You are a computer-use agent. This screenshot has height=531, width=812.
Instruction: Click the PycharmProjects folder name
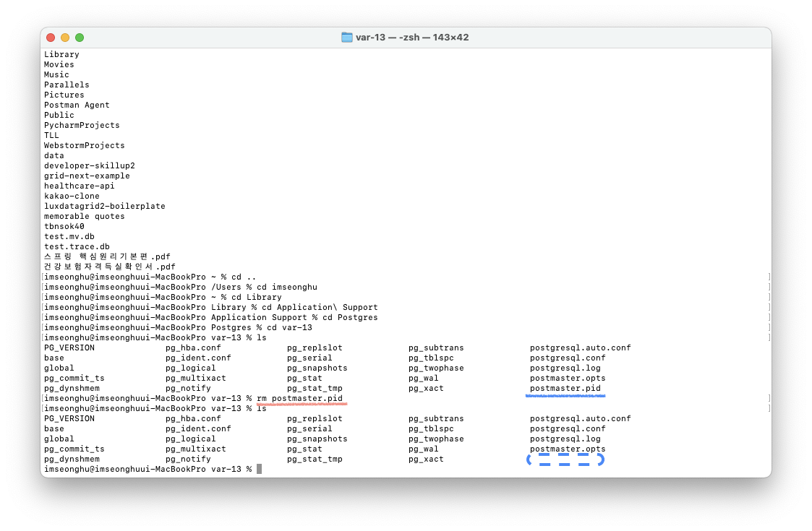pos(82,125)
